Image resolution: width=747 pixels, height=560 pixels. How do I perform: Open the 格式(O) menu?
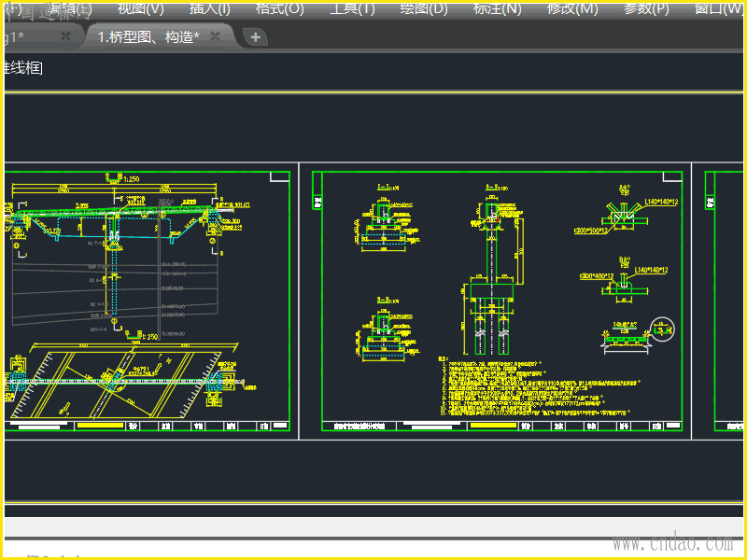[x=280, y=8]
